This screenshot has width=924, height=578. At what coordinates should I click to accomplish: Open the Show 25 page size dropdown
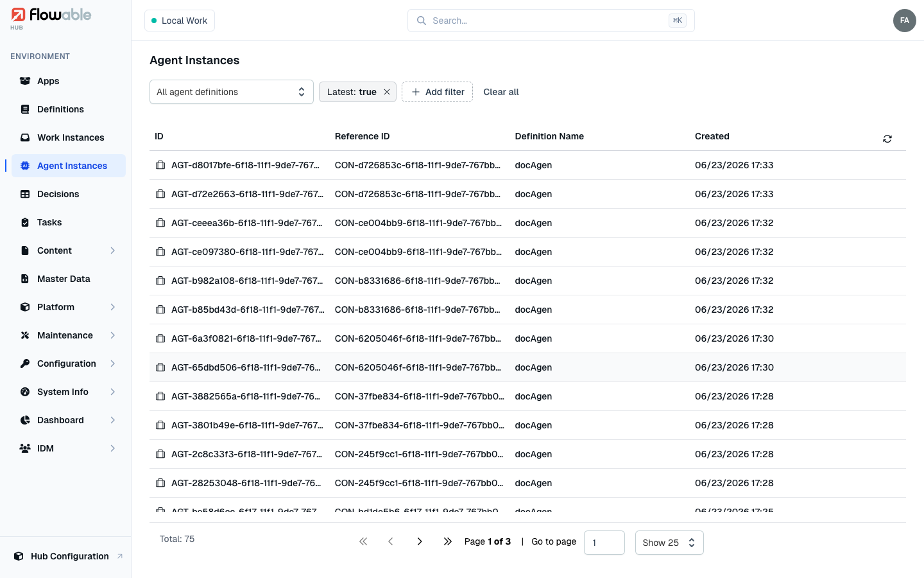[x=669, y=543]
